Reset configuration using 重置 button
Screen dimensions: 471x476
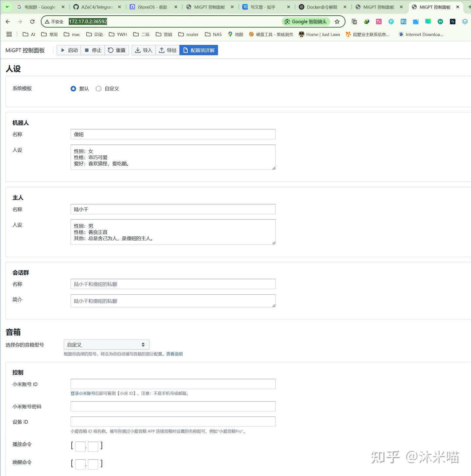point(117,50)
